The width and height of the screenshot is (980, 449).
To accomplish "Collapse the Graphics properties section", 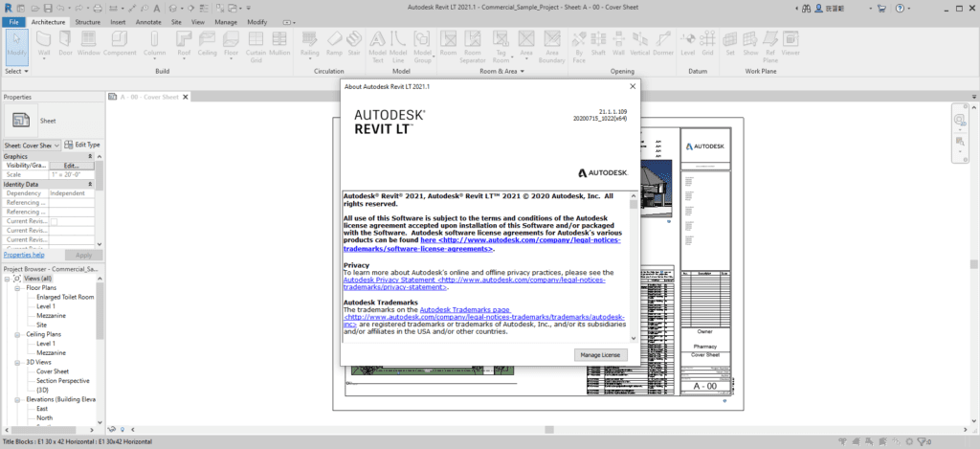I will click(90, 156).
